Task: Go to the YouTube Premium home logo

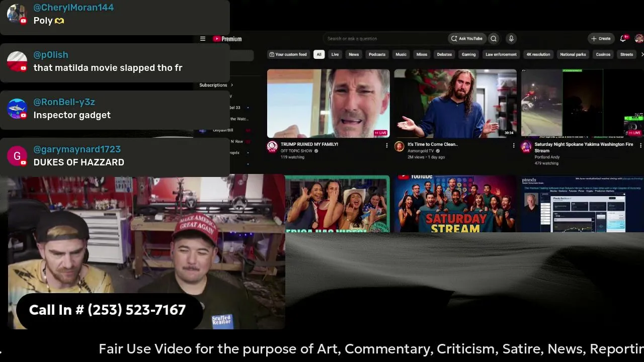Action: point(227,39)
